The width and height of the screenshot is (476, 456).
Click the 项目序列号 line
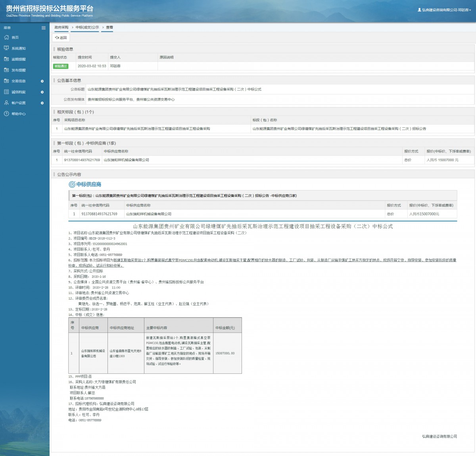(98, 244)
